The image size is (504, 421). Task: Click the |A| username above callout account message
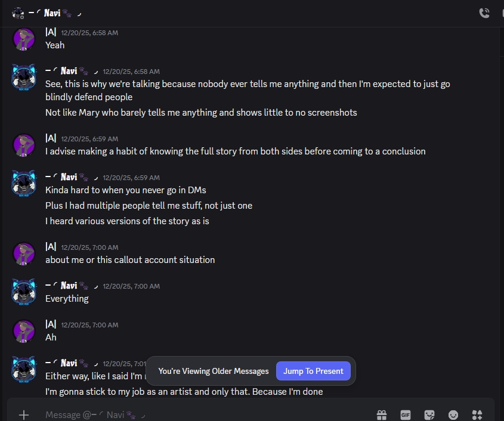point(51,247)
